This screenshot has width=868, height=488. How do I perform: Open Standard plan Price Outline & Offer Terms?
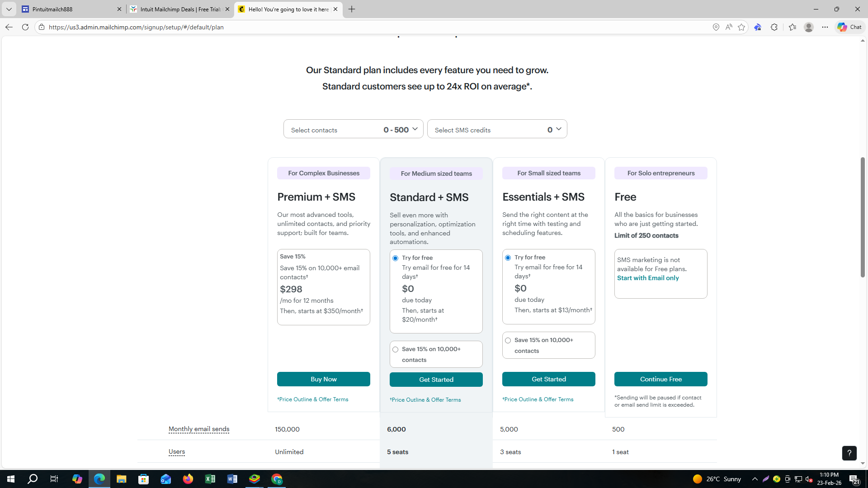[x=425, y=400]
